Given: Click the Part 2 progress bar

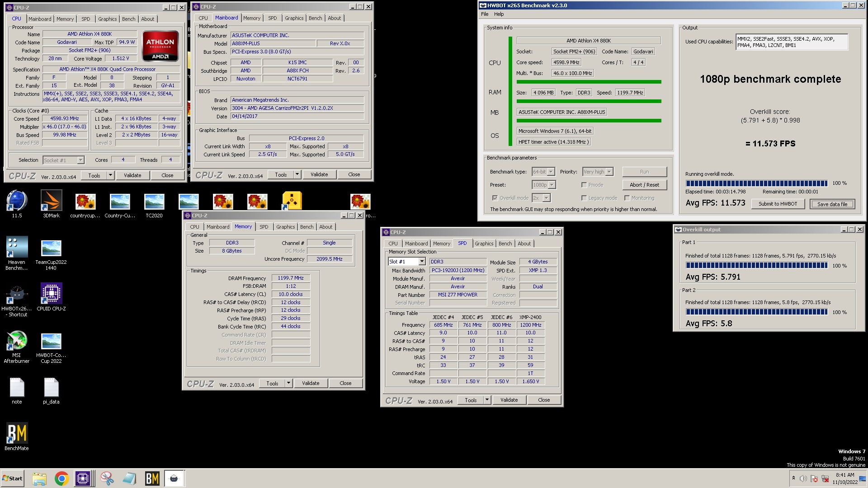Looking at the screenshot, I should 756,312.
